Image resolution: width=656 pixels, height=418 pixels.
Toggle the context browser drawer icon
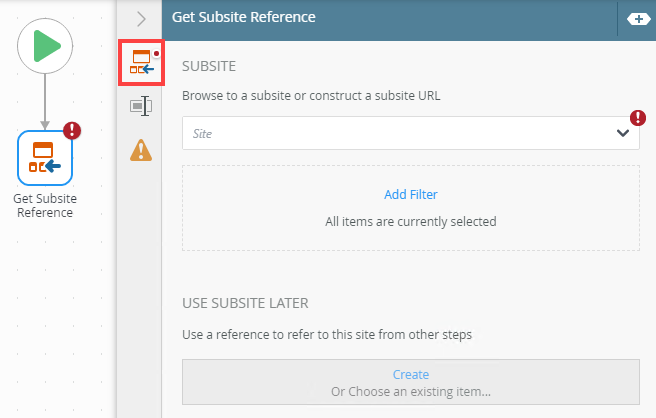pyautogui.click(x=636, y=18)
